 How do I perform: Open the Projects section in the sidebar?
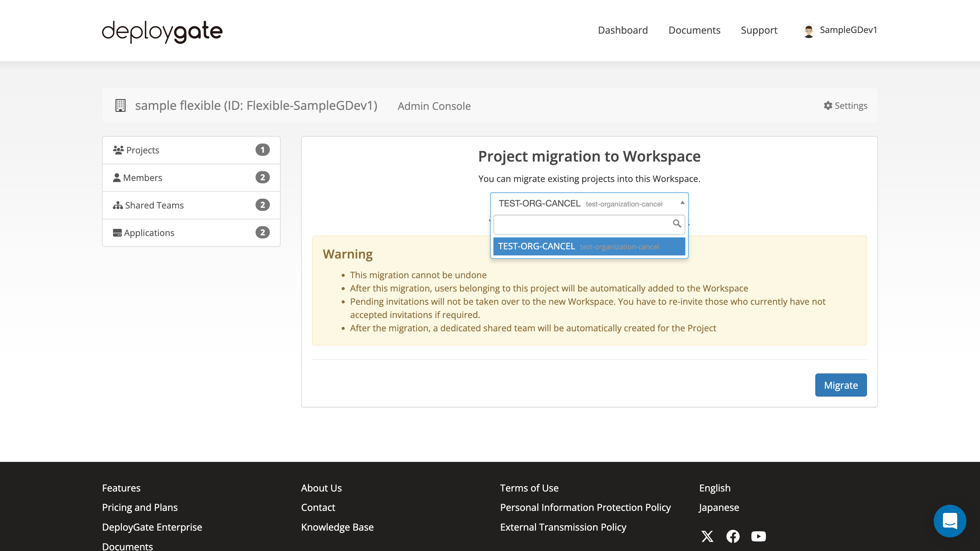pyautogui.click(x=143, y=150)
